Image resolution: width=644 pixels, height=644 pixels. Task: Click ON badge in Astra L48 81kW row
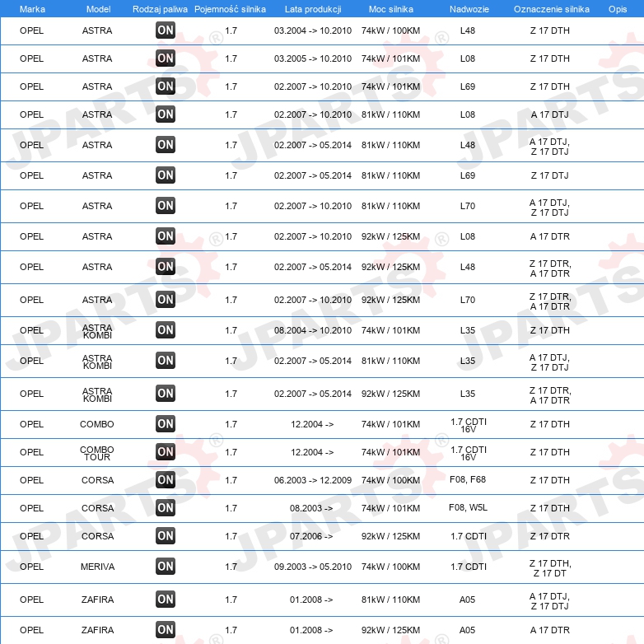(x=166, y=144)
